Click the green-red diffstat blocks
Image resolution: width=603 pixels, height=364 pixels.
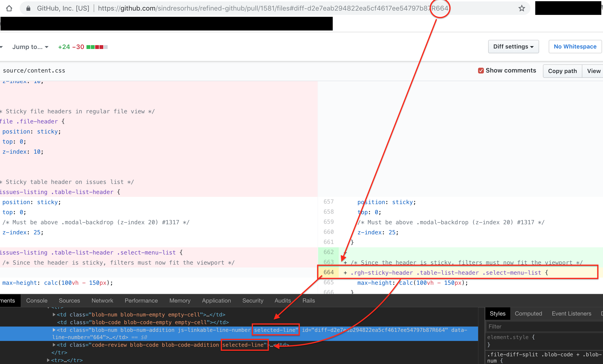click(x=97, y=47)
